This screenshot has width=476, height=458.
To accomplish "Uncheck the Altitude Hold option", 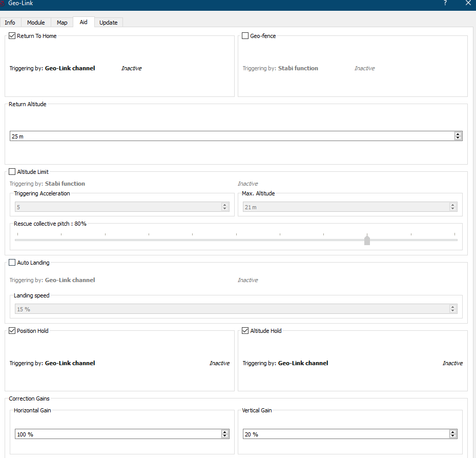I will pyautogui.click(x=245, y=331).
